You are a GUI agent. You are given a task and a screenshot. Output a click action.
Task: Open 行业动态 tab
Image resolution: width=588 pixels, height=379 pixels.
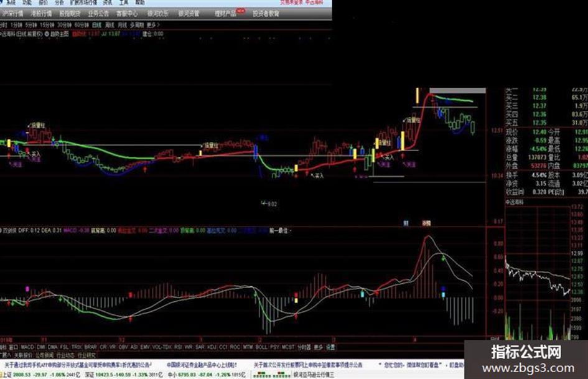tap(65, 355)
